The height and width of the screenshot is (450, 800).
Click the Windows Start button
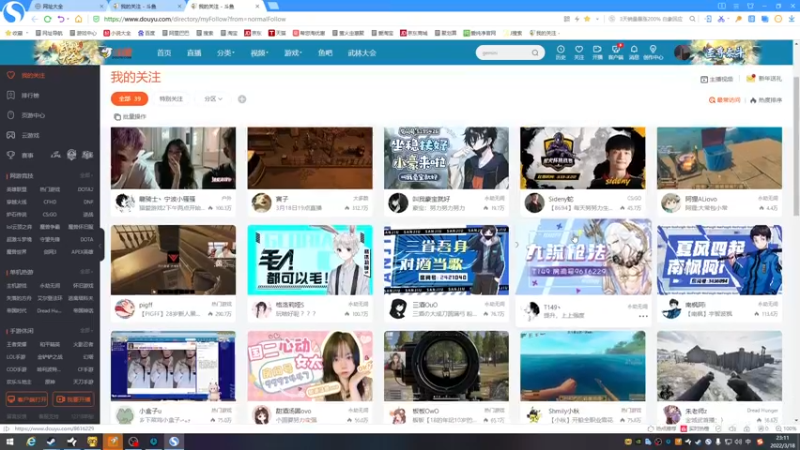click(x=9, y=442)
